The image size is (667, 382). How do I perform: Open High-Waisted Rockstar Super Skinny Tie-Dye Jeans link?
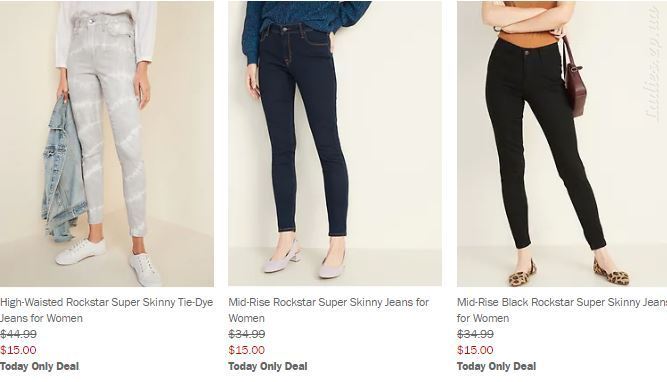tap(106, 310)
